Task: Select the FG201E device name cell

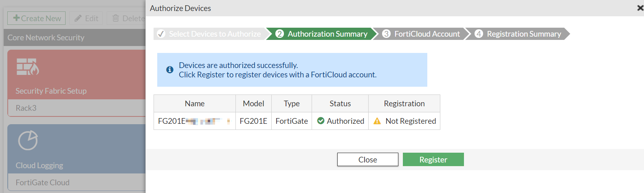Action: [x=194, y=121]
